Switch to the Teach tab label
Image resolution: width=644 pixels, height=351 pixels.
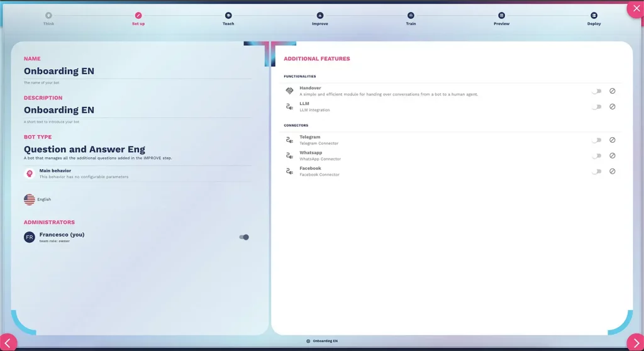(228, 24)
